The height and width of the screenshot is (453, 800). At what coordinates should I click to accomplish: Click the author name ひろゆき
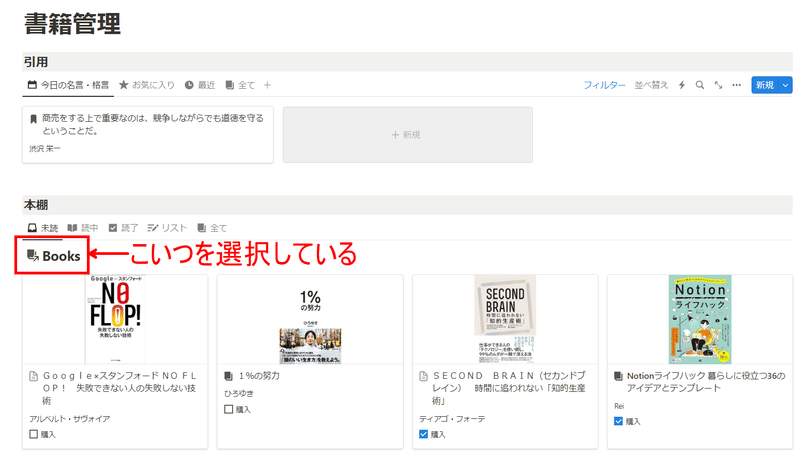(239, 393)
